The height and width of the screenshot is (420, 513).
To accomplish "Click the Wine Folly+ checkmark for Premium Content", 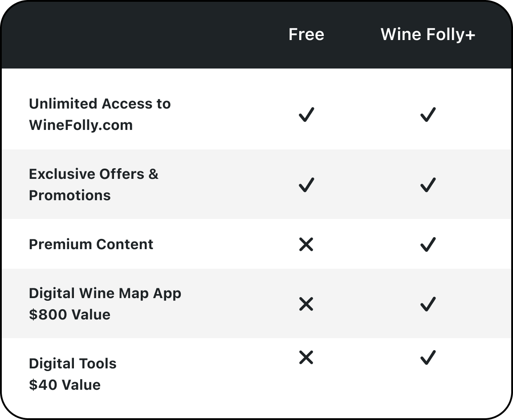I will 427,244.
